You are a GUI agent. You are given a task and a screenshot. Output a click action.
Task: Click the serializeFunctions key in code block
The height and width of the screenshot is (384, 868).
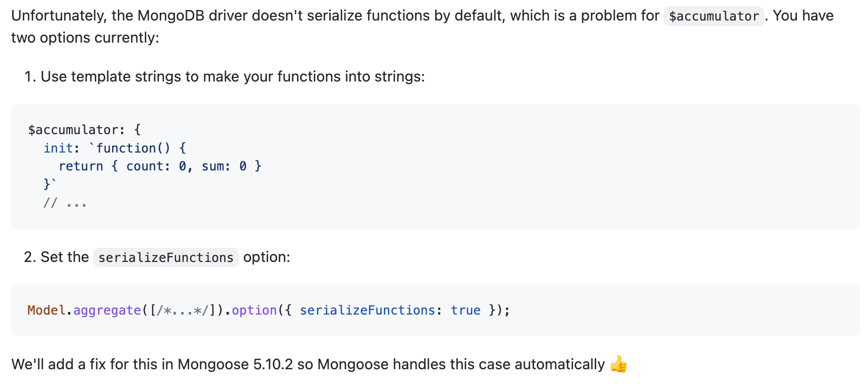[367, 310]
